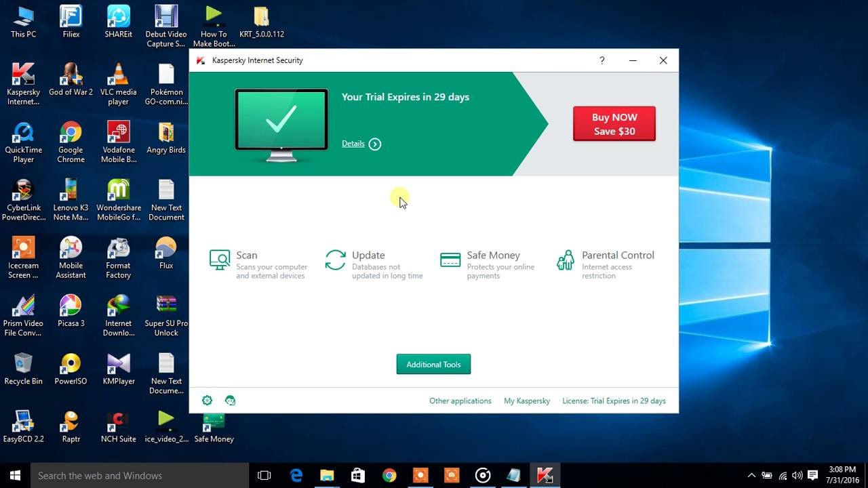The width and height of the screenshot is (868, 488).
Task: Open Task View on taskbar
Action: tap(264, 475)
